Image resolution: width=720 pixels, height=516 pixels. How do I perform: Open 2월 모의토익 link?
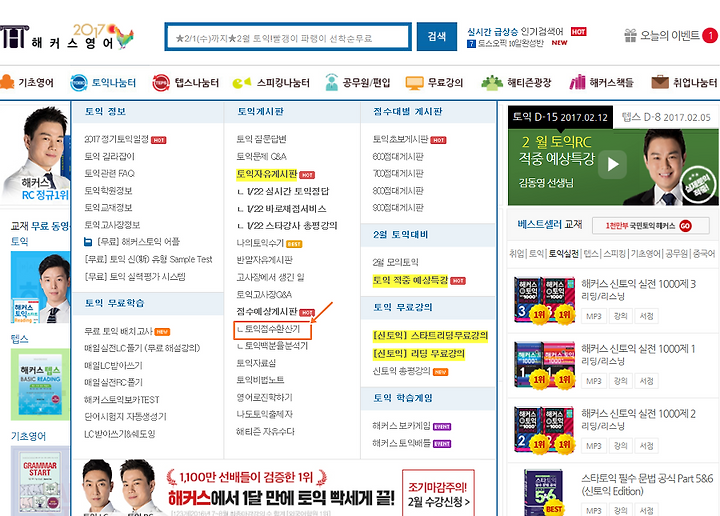[395, 263]
